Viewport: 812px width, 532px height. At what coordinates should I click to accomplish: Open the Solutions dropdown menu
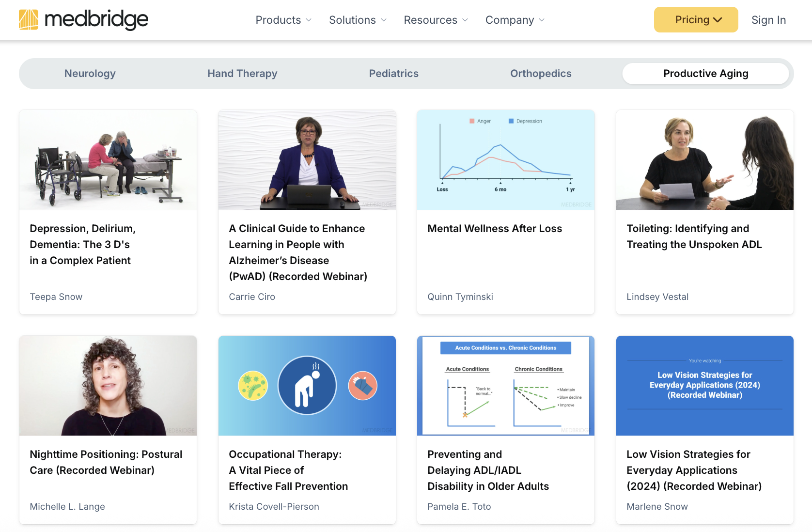click(x=357, y=20)
